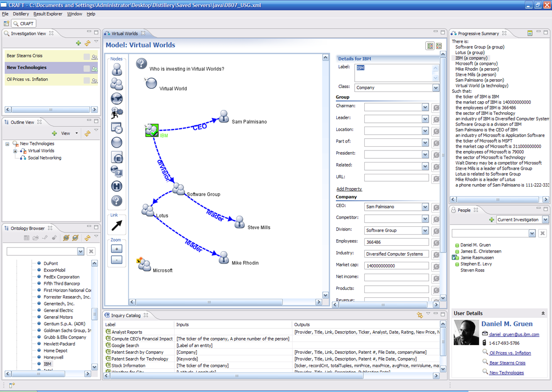Click the Investigation View horizontal scrollbar
This screenshot has width=552, height=392.
point(52,110)
